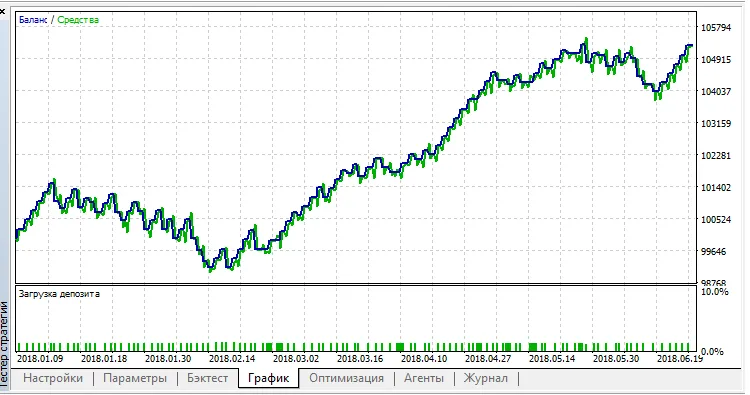
Task: Open the Журнал tab
Action: pyautogui.click(x=485, y=378)
